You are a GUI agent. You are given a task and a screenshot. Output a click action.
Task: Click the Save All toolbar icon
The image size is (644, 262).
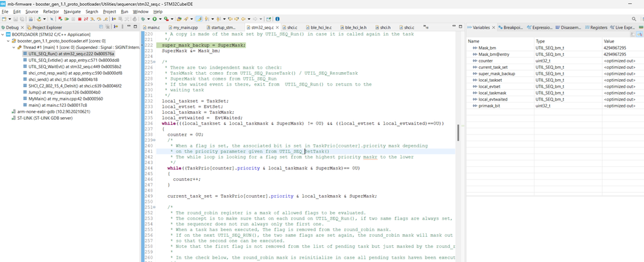(x=22, y=19)
